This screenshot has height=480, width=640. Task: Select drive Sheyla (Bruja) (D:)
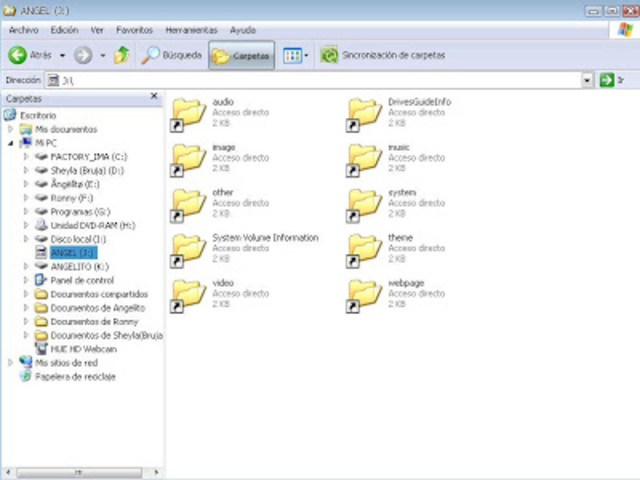[x=87, y=171]
